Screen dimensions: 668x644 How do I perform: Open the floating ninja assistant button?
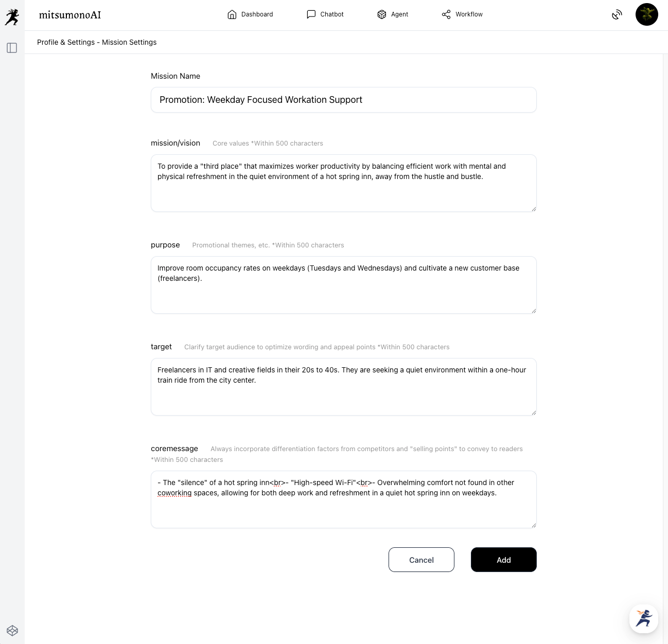[x=643, y=618]
